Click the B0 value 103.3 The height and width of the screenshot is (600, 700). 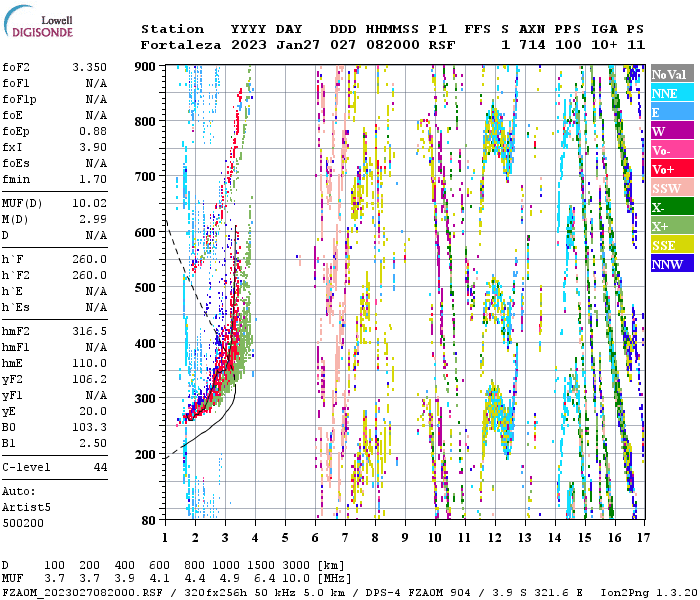pos(89,427)
